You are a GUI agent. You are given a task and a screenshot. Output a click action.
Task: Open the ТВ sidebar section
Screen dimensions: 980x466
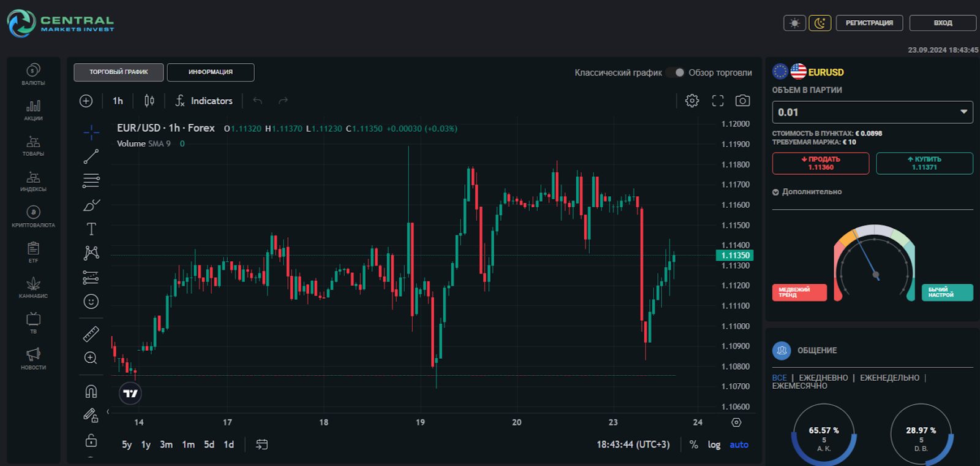tap(33, 323)
